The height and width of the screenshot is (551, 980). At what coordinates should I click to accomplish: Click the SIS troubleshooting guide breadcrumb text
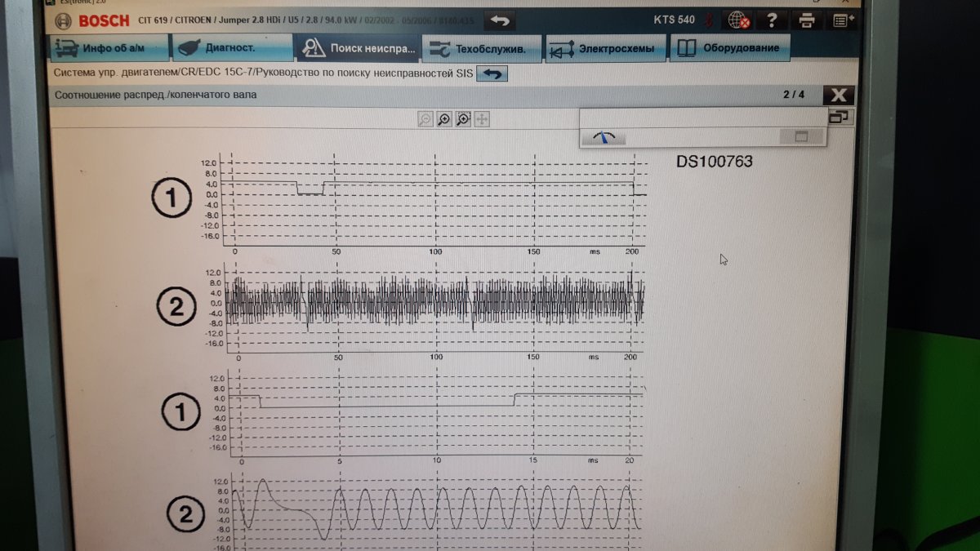263,73
